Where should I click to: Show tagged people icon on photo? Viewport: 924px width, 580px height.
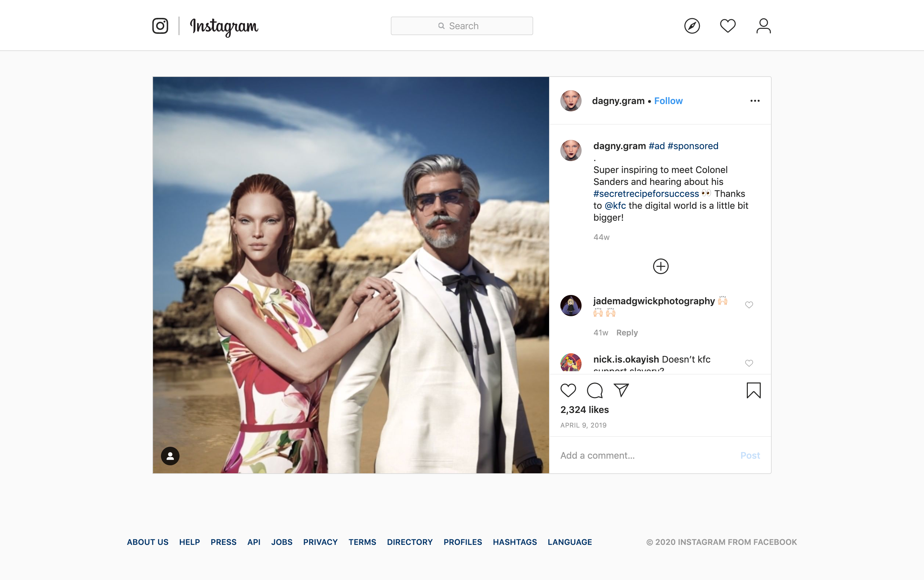click(x=170, y=456)
